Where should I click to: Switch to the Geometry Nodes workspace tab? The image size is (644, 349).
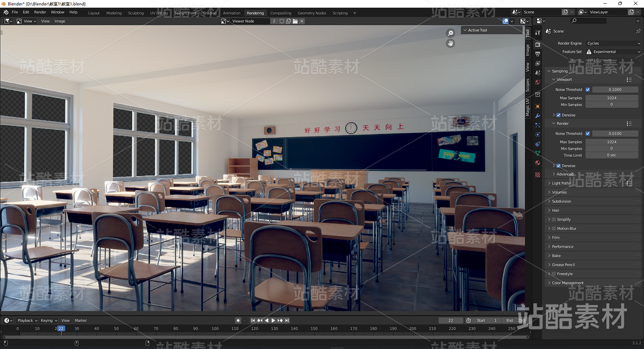pos(312,13)
